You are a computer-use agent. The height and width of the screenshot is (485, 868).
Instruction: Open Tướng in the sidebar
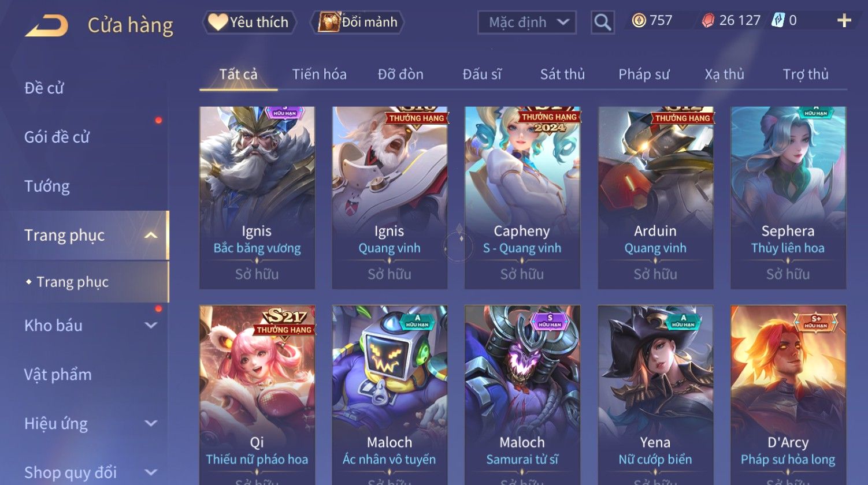(x=47, y=186)
